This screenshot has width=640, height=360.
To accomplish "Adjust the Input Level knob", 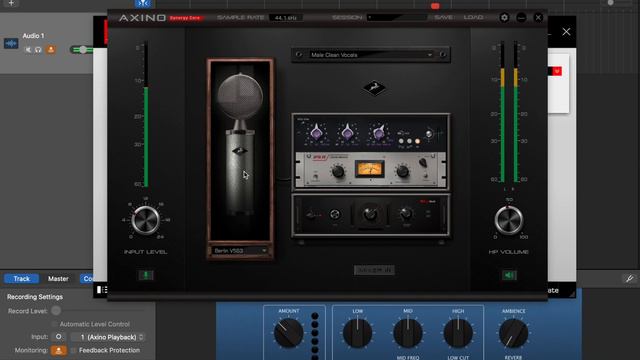I will click(x=145, y=220).
